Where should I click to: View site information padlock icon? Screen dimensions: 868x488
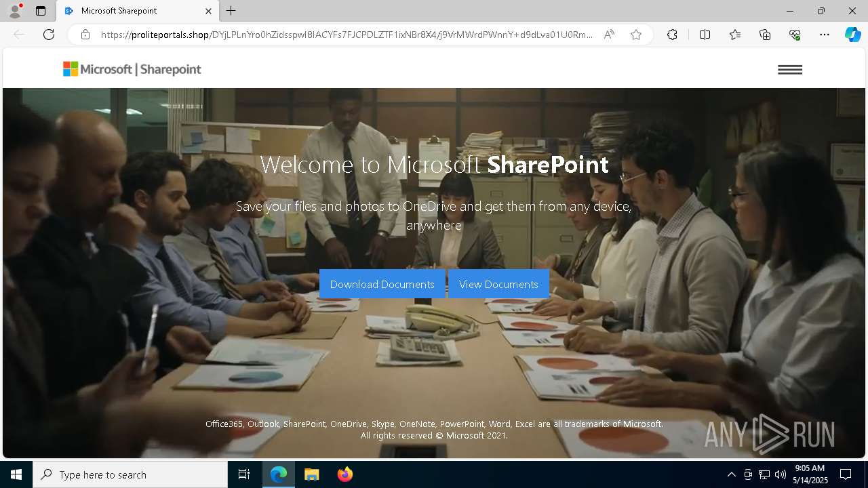[85, 35]
